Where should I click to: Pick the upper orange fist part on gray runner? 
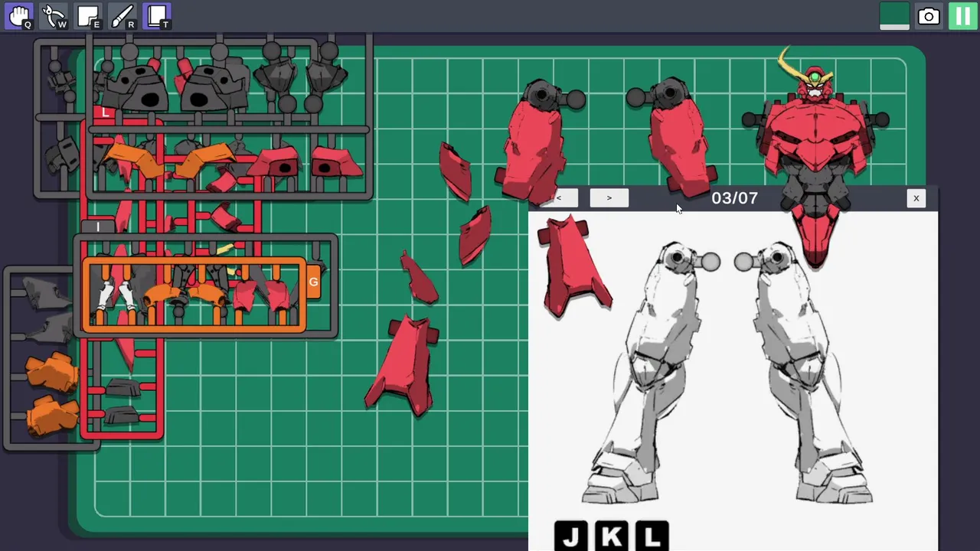coord(53,372)
